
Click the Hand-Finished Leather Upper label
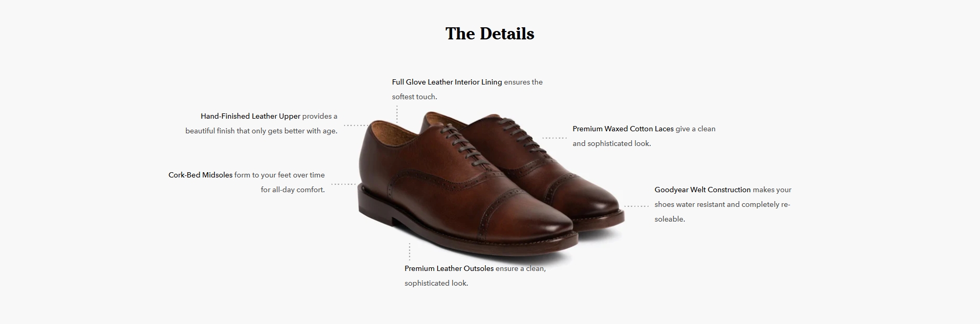(x=251, y=116)
